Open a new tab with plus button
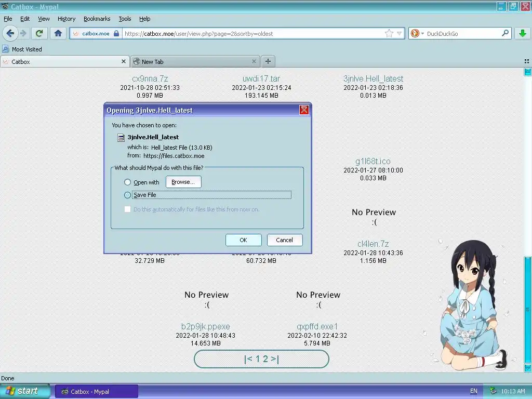 click(x=268, y=61)
